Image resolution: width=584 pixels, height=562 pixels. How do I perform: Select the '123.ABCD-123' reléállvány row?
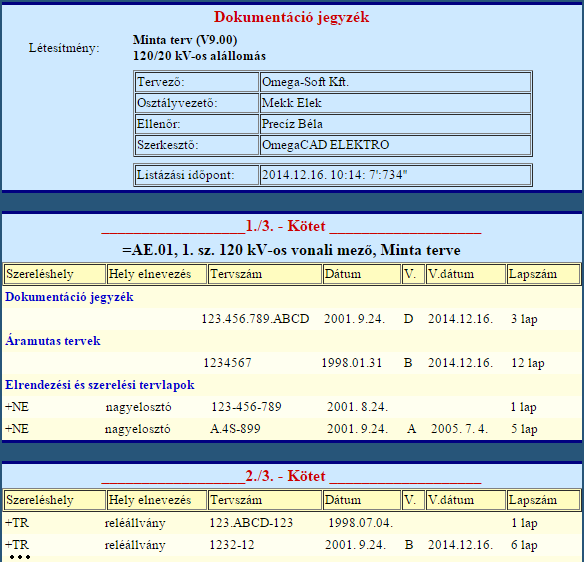pyautogui.click(x=292, y=523)
